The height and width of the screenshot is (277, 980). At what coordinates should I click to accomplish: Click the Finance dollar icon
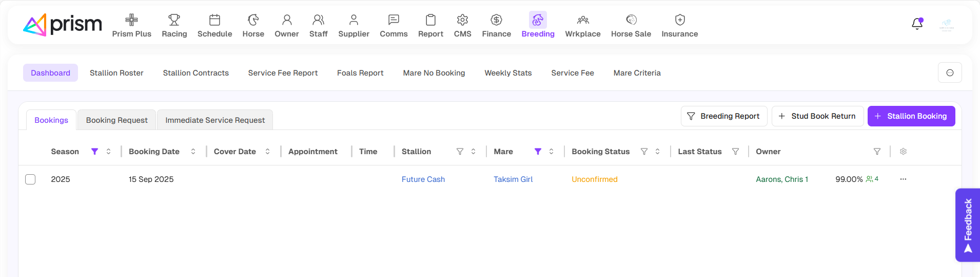click(496, 20)
